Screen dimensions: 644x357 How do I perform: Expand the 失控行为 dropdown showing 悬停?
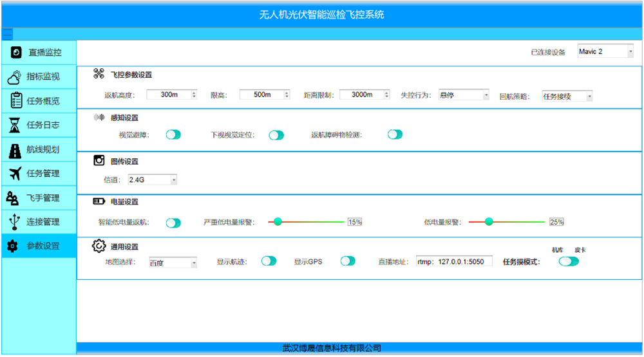coord(464,95)
